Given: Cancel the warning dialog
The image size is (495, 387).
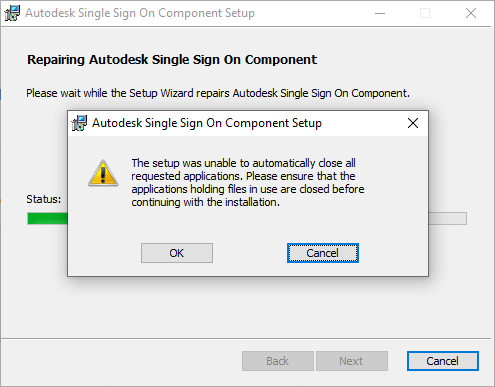Looking at the screenshot, I should [323, 253].
